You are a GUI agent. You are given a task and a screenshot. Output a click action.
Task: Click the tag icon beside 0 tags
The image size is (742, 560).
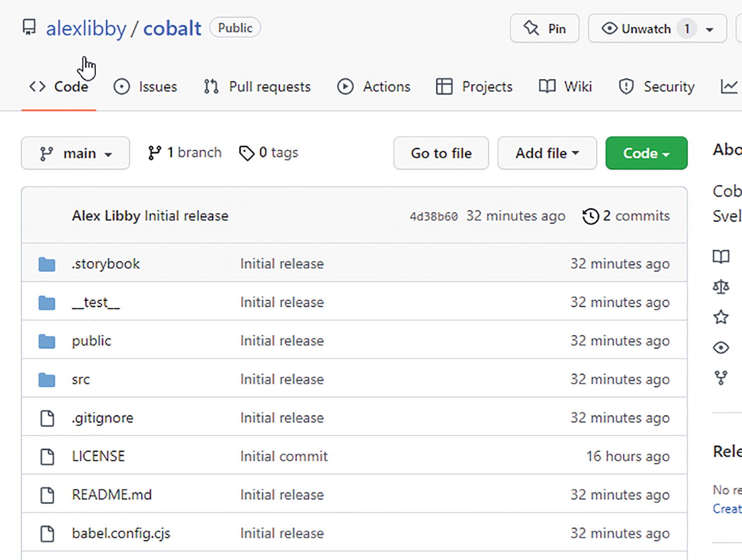click(x=246, y=153)
